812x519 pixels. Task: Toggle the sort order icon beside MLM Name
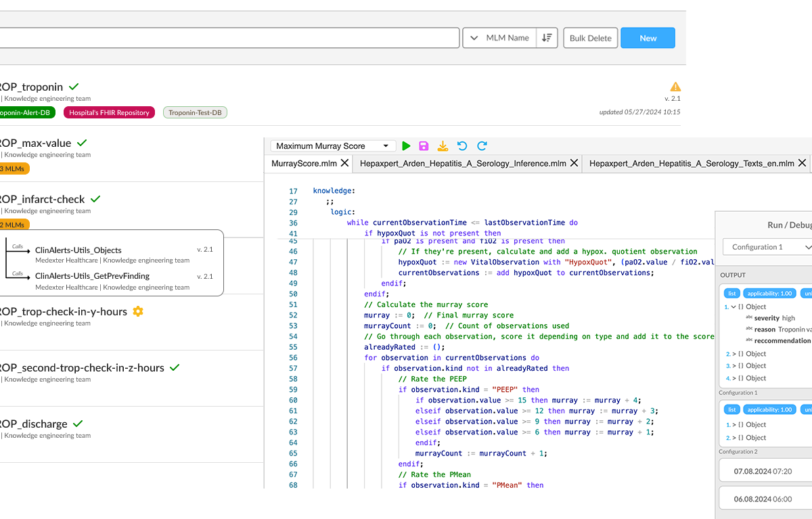tap(547, 38)
